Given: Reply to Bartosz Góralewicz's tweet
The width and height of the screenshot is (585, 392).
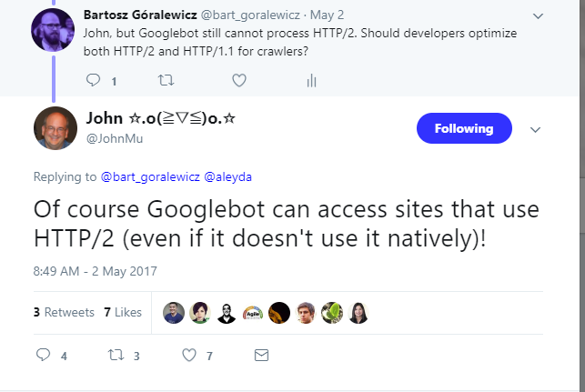Looking at the screenshot, I should click(93, 80).
